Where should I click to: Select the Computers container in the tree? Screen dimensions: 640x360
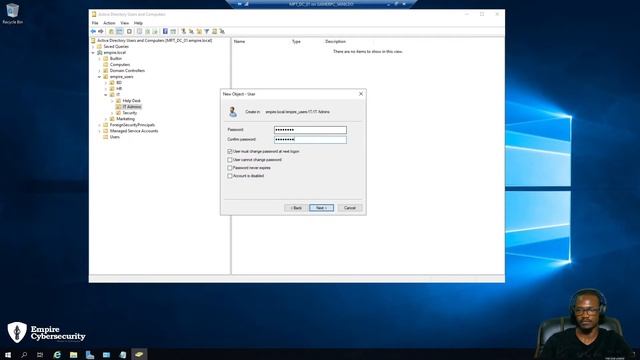120,64
